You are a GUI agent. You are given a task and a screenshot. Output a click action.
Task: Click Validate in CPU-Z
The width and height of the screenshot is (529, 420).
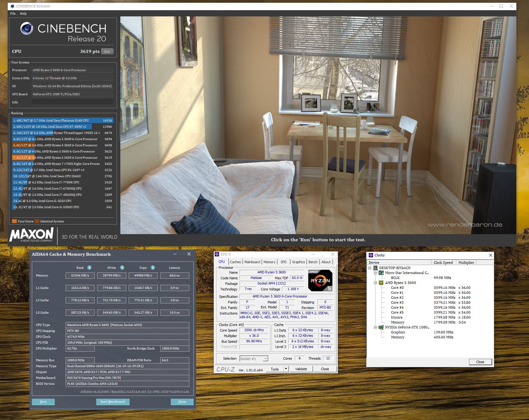301,369
